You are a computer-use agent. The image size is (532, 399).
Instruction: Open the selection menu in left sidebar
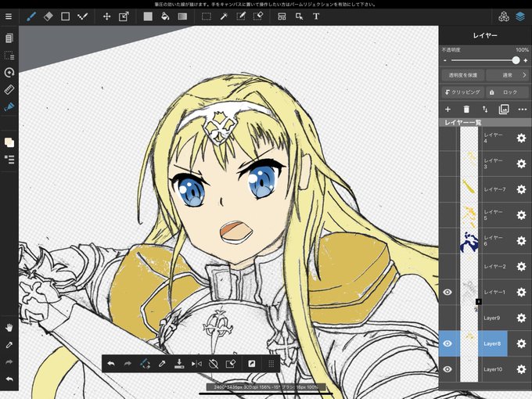(x=9, y=56)
